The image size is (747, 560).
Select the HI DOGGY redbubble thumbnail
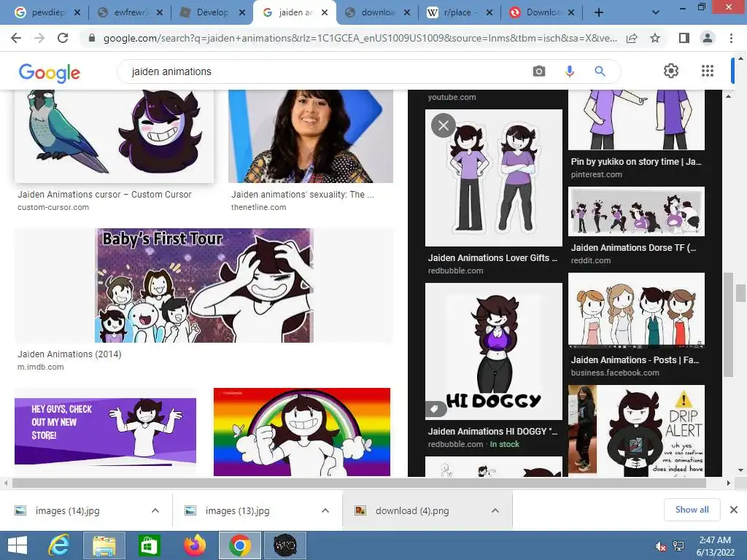click(494, 351)
